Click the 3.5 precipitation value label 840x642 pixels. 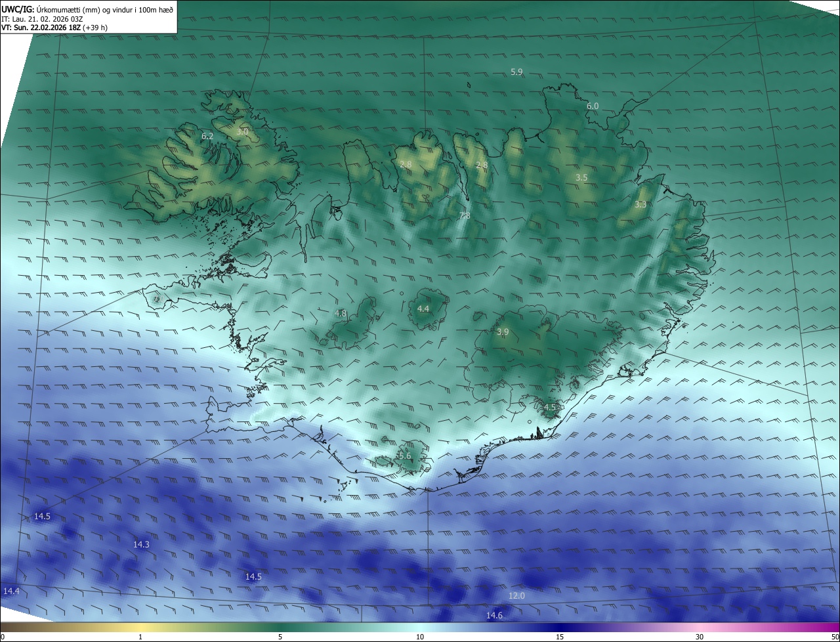click(581, 178)
